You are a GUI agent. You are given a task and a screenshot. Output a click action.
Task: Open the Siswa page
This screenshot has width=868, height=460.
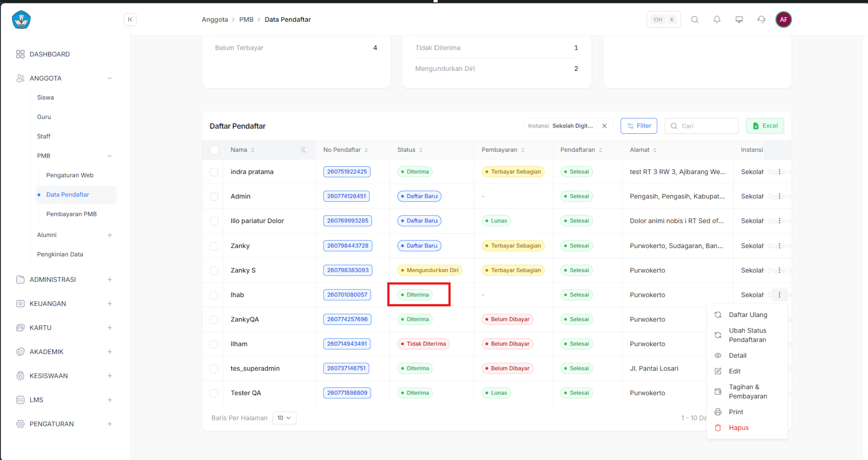[45, 97]
